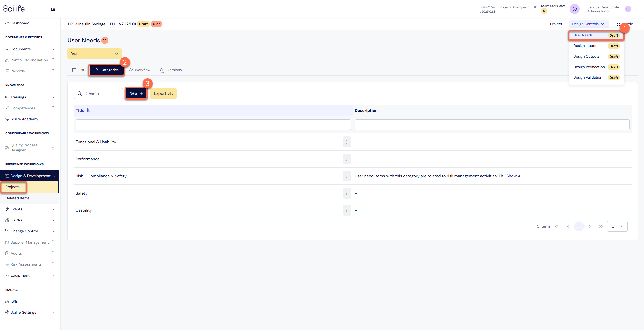Expand the Events sidebar section
This screenshot has width=644, height=330.
[30, 209]
